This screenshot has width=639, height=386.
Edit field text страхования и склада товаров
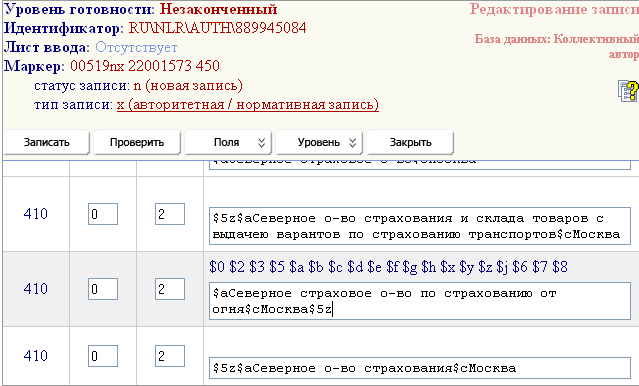(x=420, y=226)
